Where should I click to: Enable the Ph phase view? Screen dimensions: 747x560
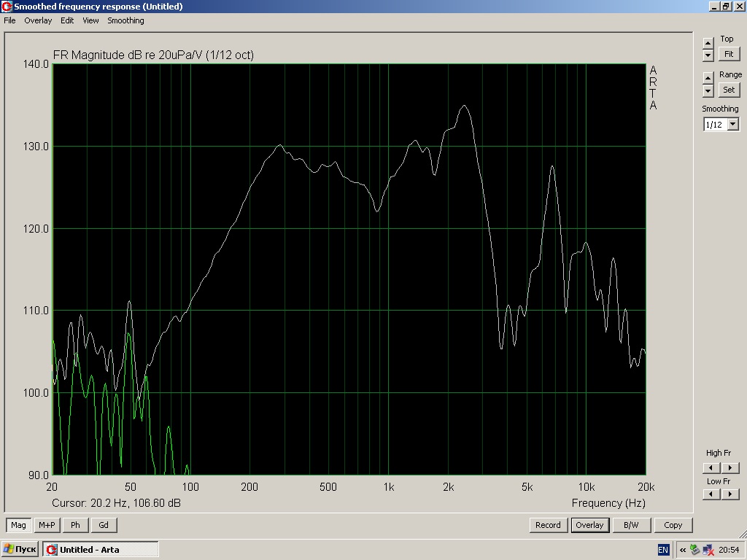coord(75,525)
